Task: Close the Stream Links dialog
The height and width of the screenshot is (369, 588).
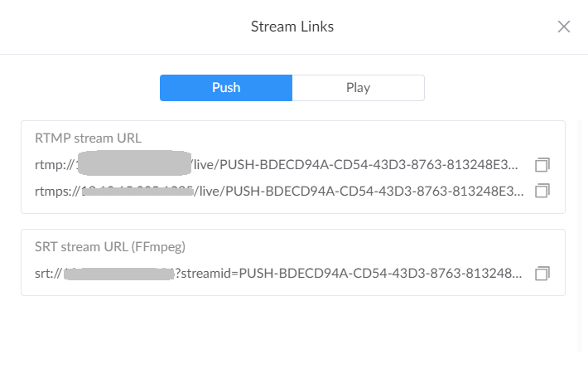Action: click(564, 27)
